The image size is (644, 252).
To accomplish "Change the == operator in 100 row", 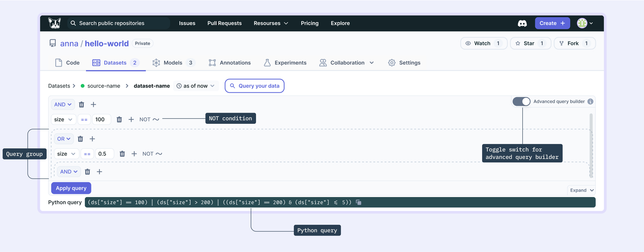I will 84,119.
